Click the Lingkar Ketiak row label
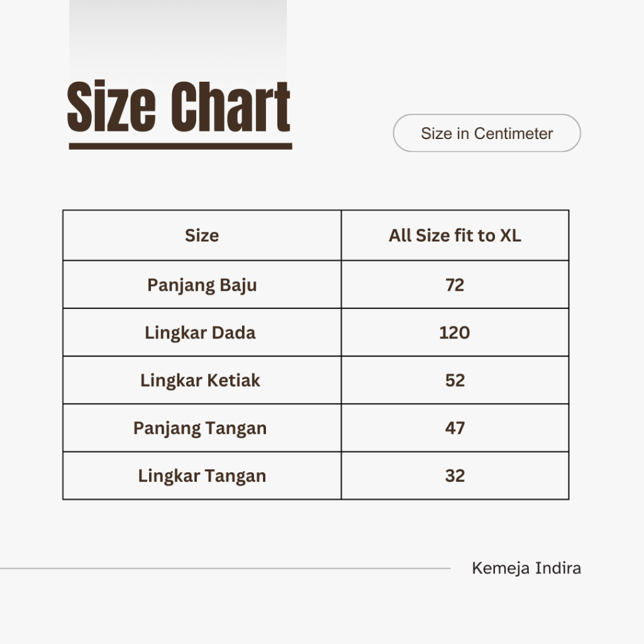The width and height of the screenshot is (644, 644). pos(200,380)
